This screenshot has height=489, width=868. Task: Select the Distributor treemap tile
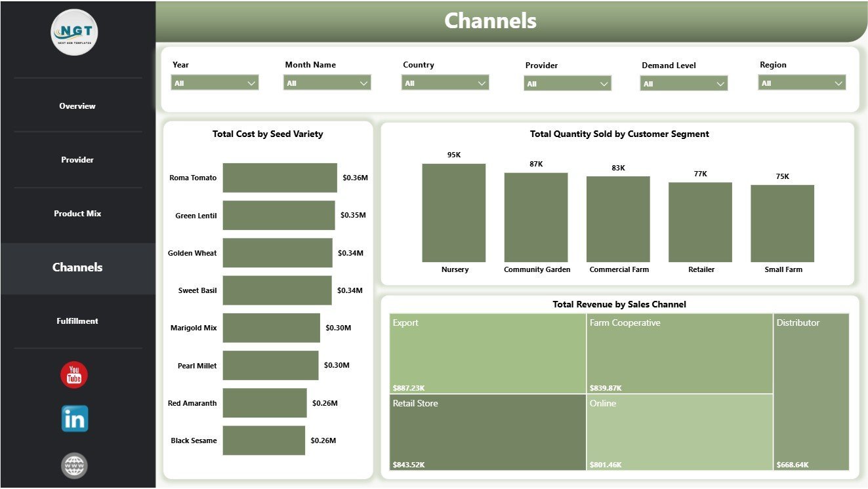pyautogui.click(x=812, y=392)
